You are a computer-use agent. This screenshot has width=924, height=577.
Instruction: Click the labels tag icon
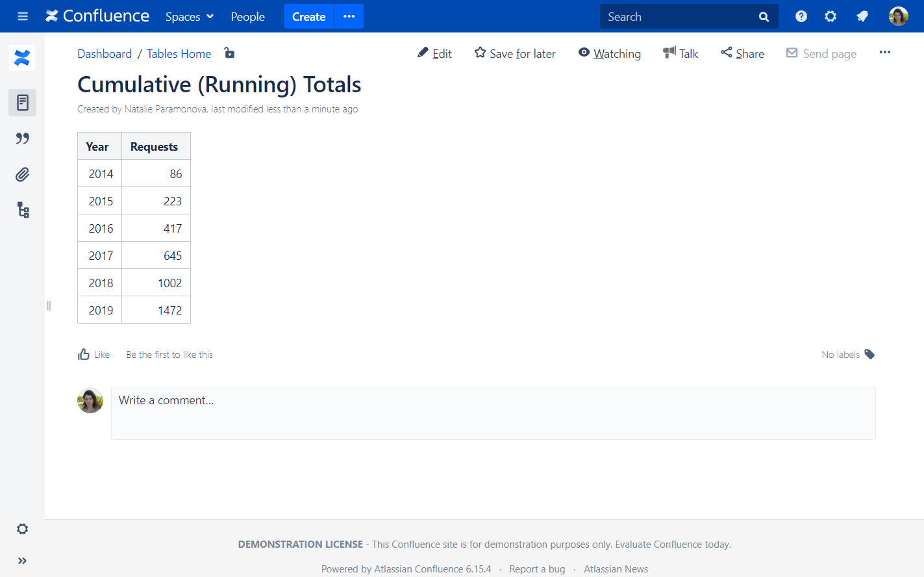tap(869, 354)
